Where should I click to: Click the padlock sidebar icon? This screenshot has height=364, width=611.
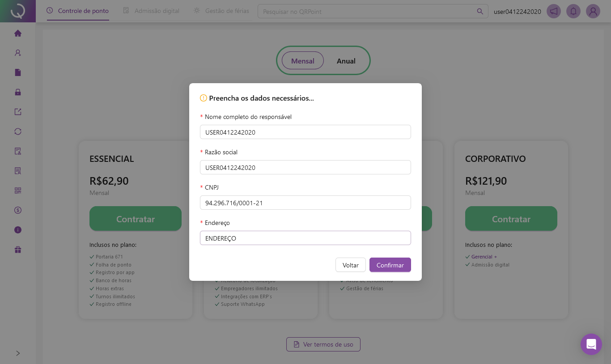(18, 92)
